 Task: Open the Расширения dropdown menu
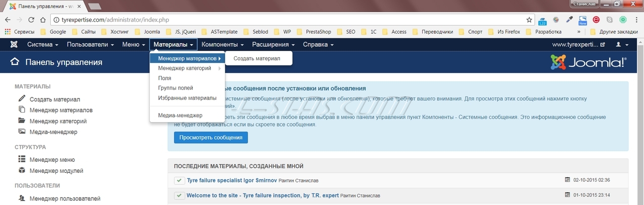coord(273,45)
